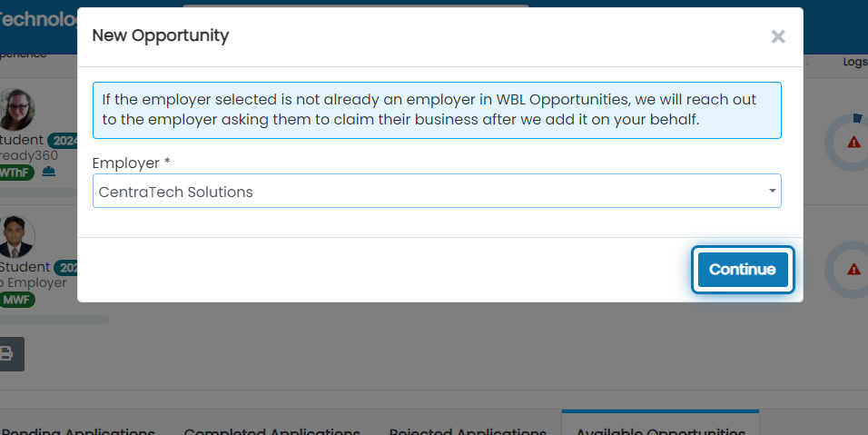Close the New Opportunity dialog
Screen dimensions: 868x435
[778, 36]
